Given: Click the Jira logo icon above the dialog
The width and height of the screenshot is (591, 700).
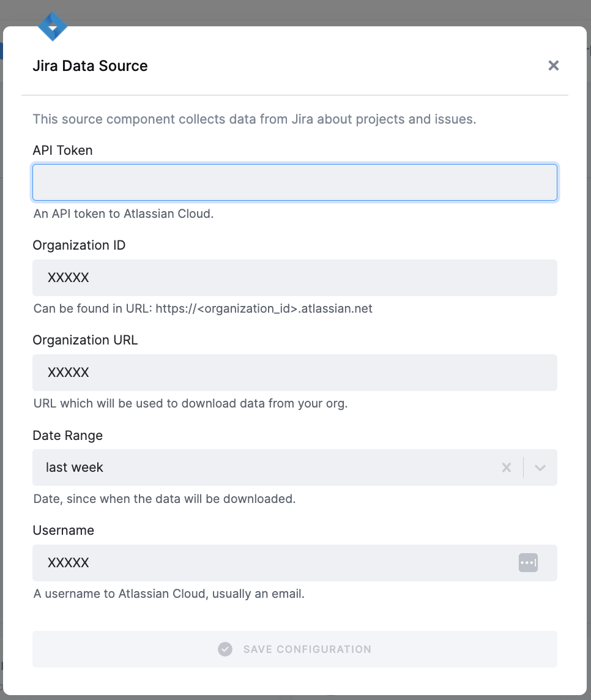Looking at the screenshot, I should tap(53, 26).
